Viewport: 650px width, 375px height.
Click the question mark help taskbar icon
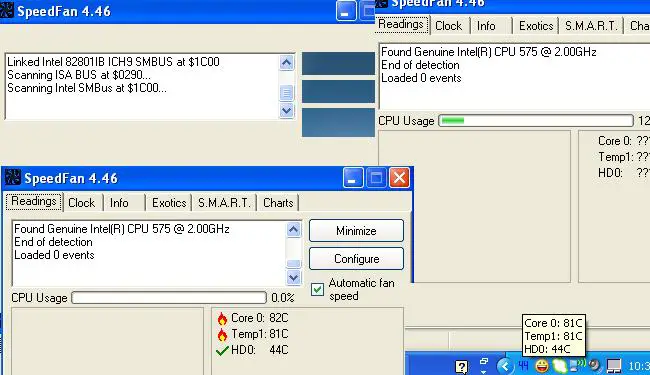pyautogui.click(x=461, y=367)
